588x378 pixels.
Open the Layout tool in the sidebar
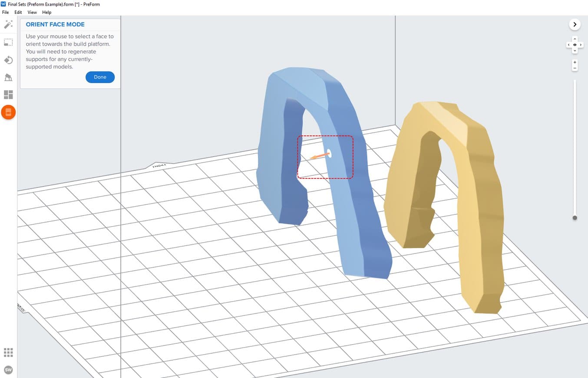[x=8, y=95]
